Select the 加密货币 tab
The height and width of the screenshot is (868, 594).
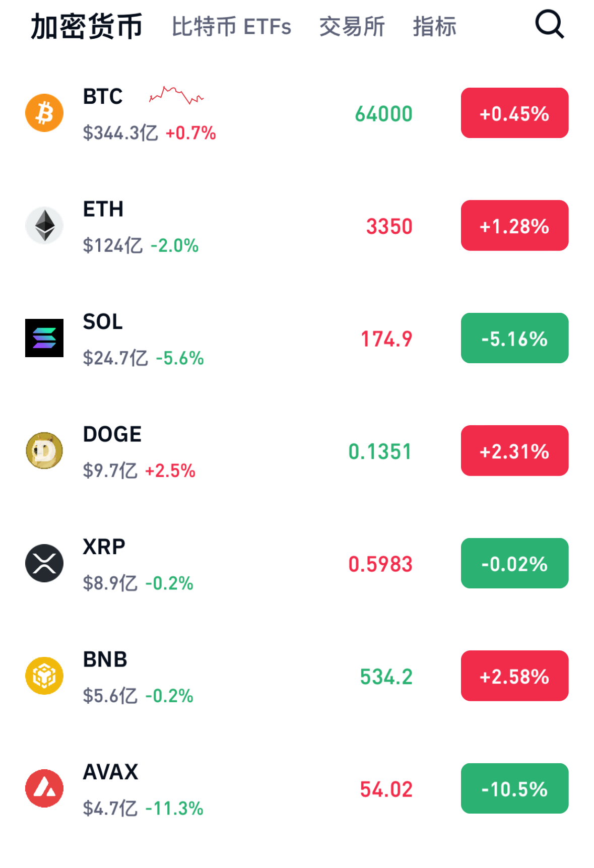click(87, 27)
